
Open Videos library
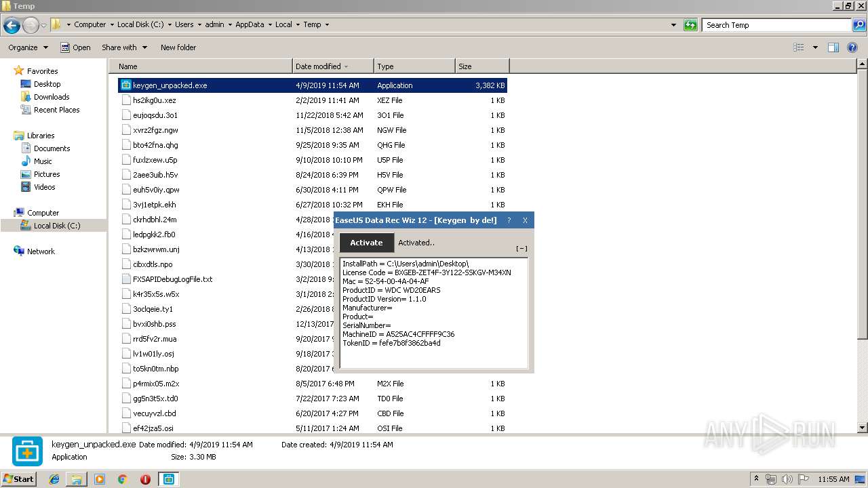tap(44, 187)
